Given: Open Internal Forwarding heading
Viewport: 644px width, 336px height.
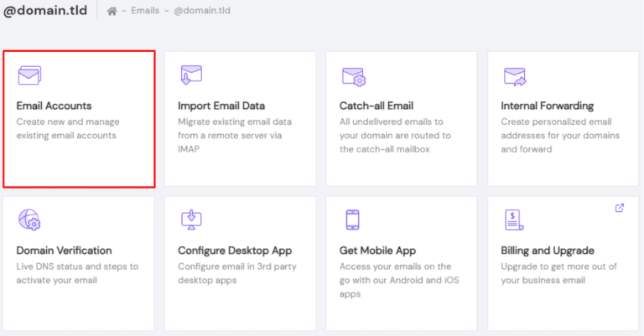Looking at the screenshot, I should click(x=547, y=106).
